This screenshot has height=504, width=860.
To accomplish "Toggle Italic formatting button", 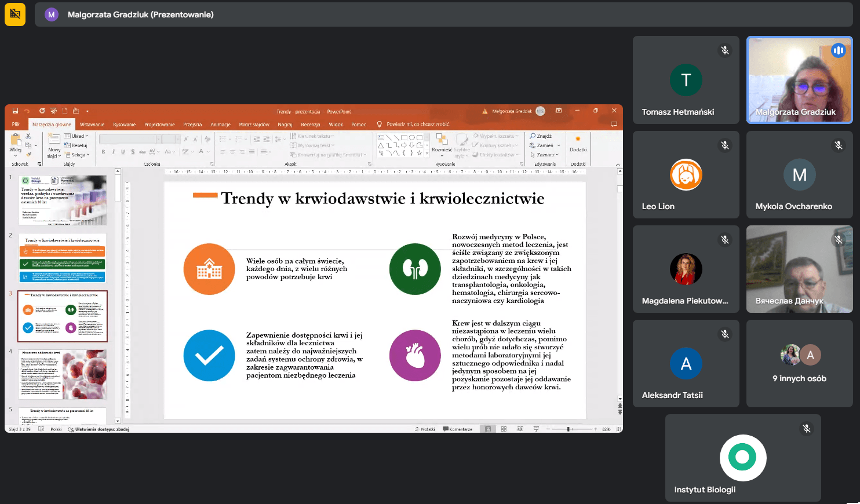I will (x=114, y=152).
